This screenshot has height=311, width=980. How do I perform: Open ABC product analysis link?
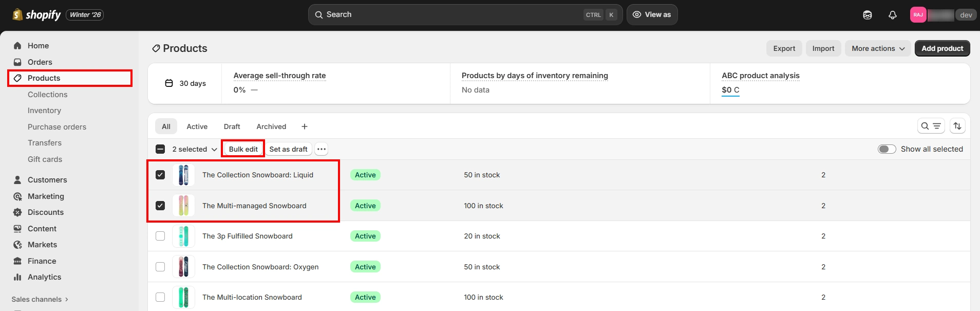click(x=761, y=76)
